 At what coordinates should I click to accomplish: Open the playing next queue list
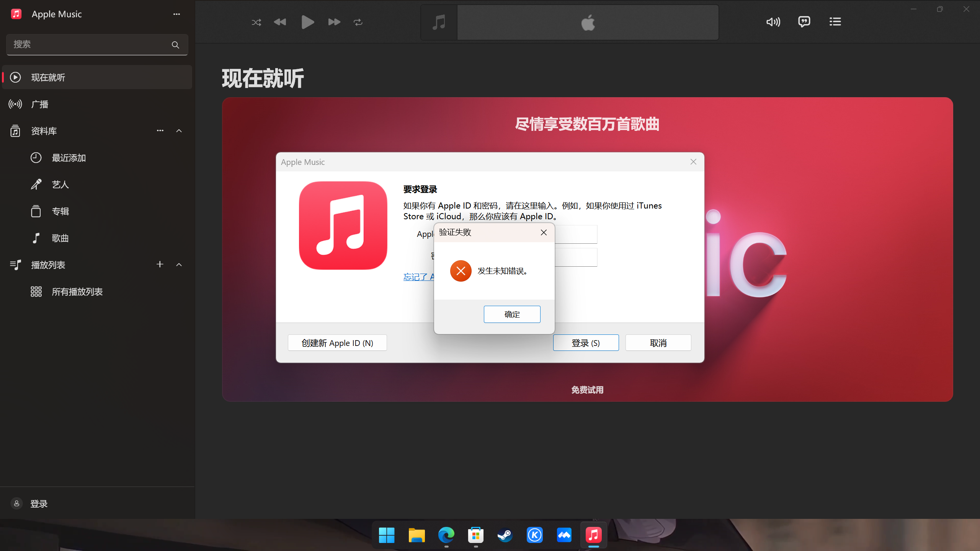835,22
